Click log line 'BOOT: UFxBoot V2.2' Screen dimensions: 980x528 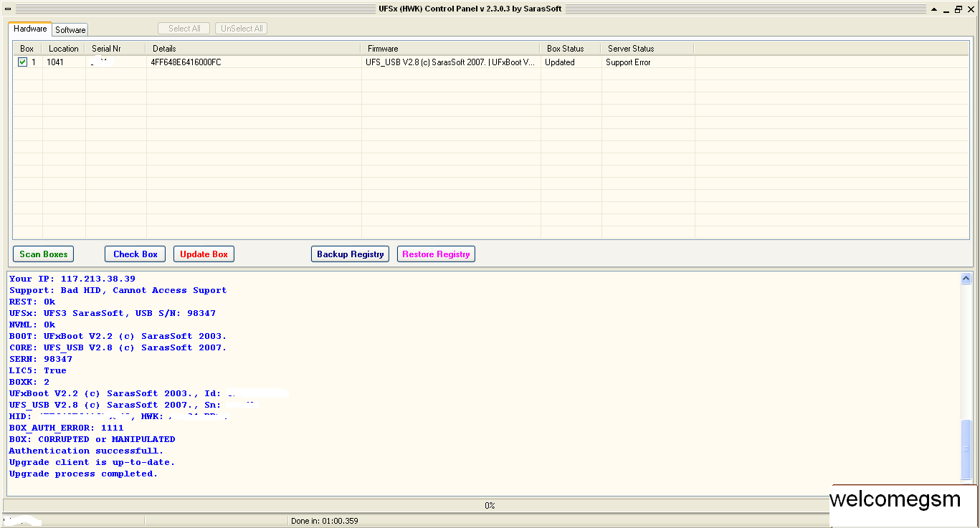point(118,336)
